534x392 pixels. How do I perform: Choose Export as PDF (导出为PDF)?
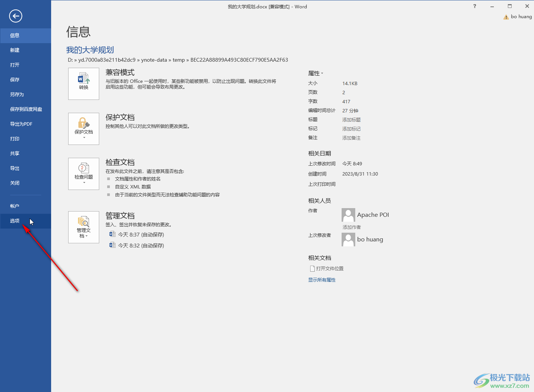(25, 124)
